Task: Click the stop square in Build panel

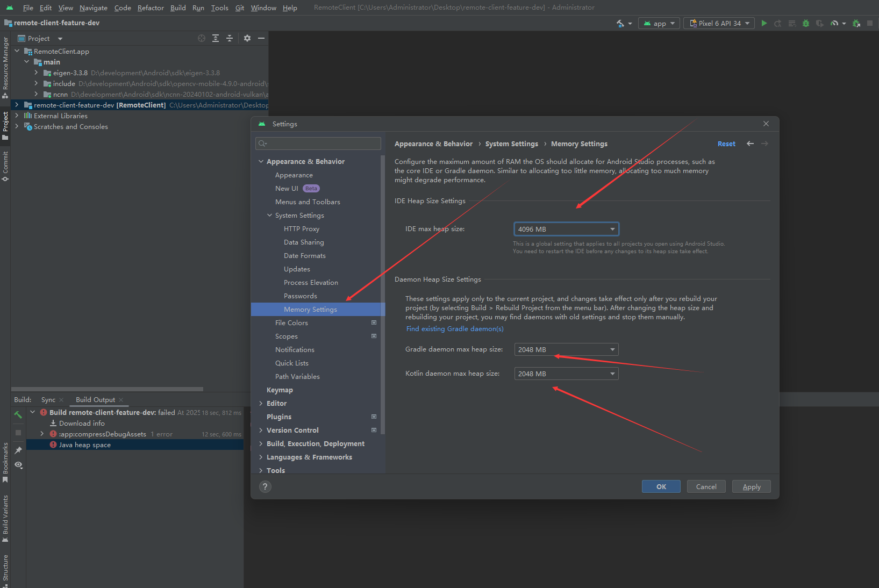Action: click(x=18, y=432)
